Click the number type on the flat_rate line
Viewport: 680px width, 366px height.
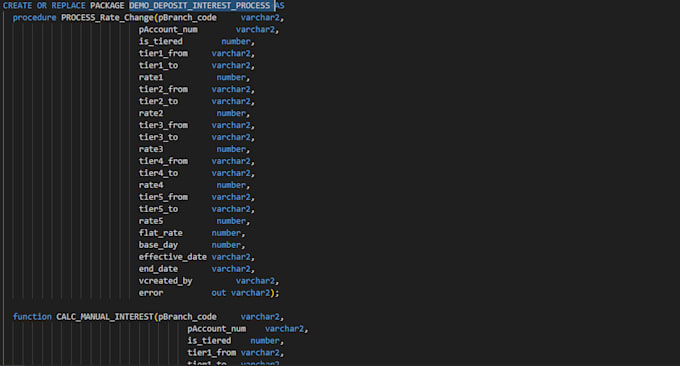point(226,233)
